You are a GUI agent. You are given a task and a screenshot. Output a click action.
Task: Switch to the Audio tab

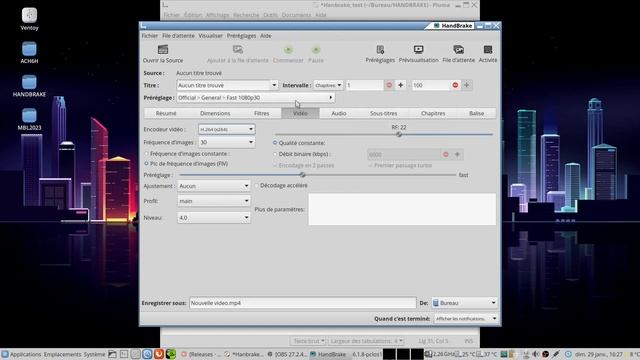coord(339,113)
